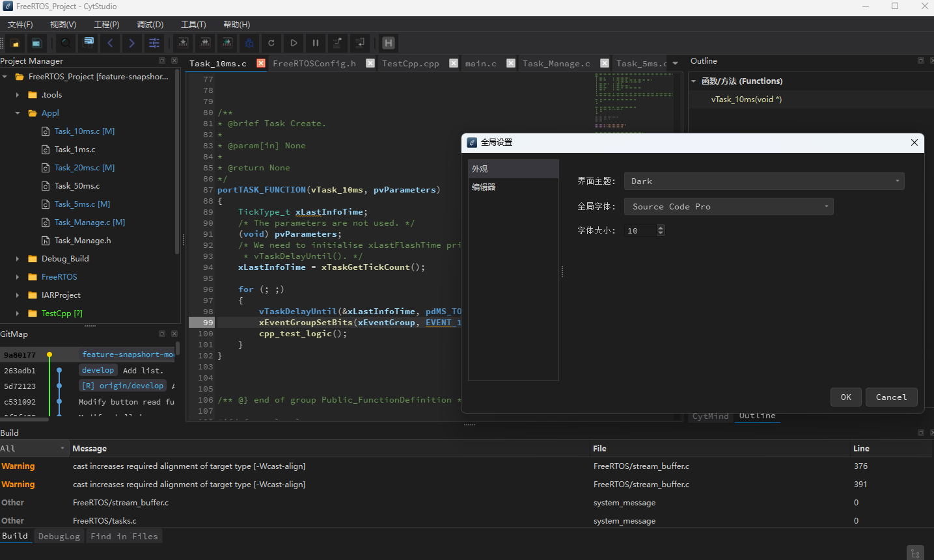Open the search magnifier tool
Viewport: 934px width, 560px height.
(66, 43)
